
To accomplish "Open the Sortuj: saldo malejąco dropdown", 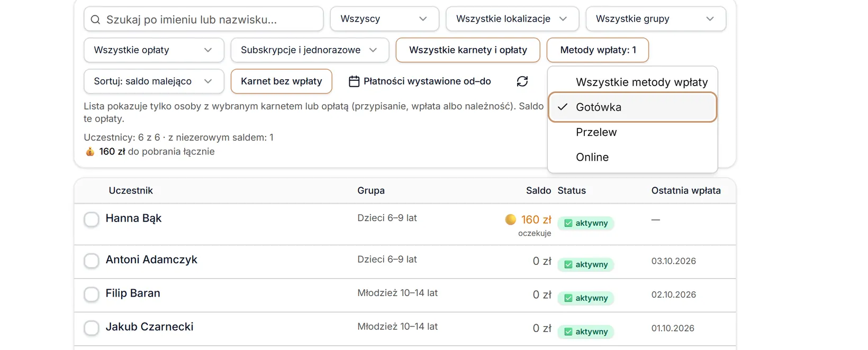I will [154, 81].
